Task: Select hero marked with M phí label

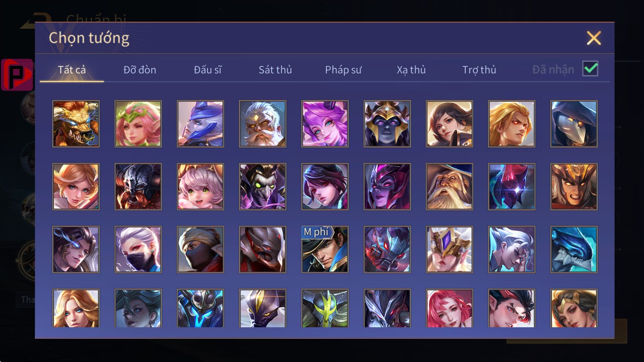Action: (x=325, y=250)
